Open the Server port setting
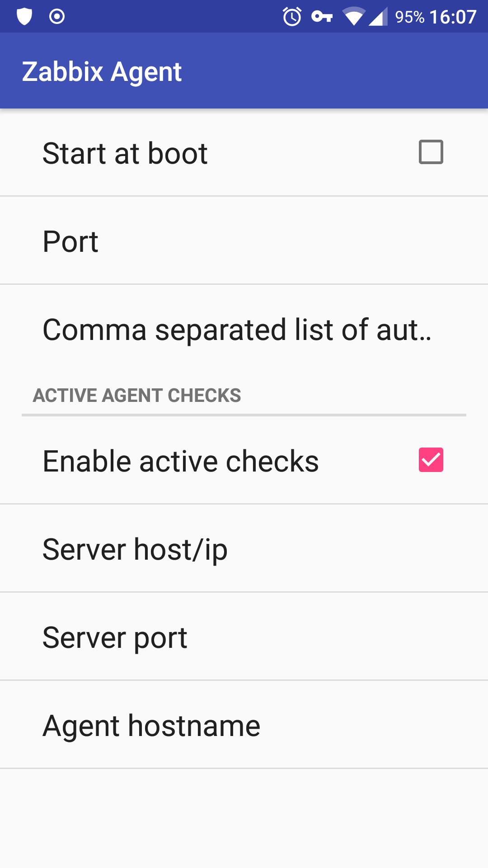 244,637
